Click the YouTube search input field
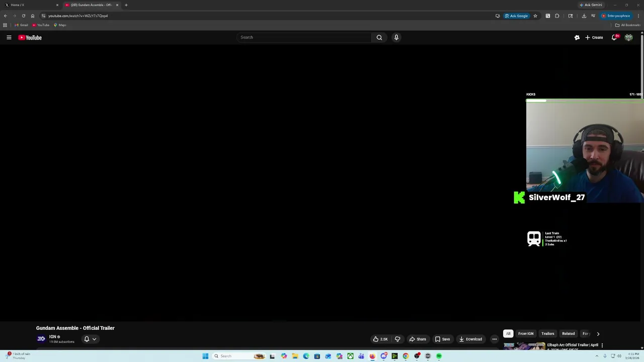 [304, 37]
